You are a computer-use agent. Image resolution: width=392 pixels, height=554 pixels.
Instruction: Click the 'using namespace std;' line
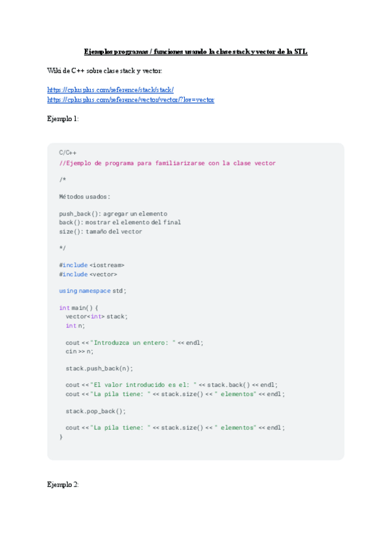click(x=93, y=291)
